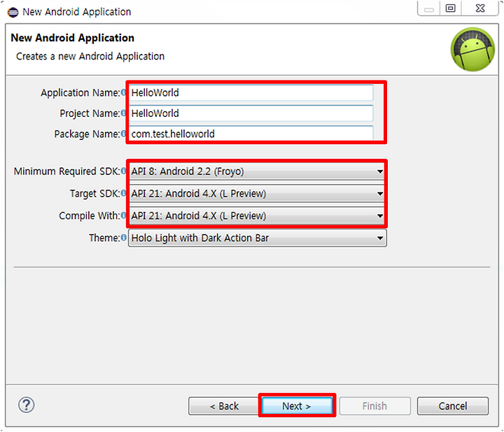Viewport: 504px width, 432px height.
Task: Open the Target SDK dropdown
Action: pos(257,193)
